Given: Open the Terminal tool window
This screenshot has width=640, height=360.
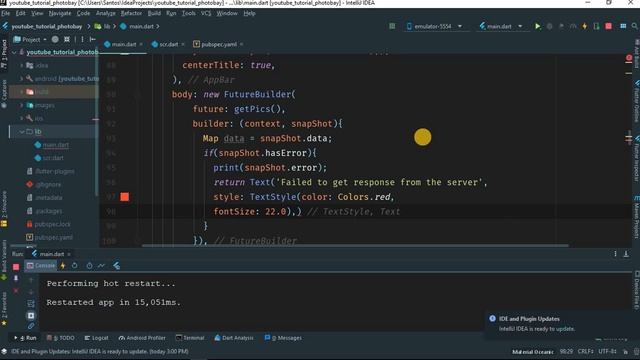Looking at the screenshot, I should coord(190,338).
